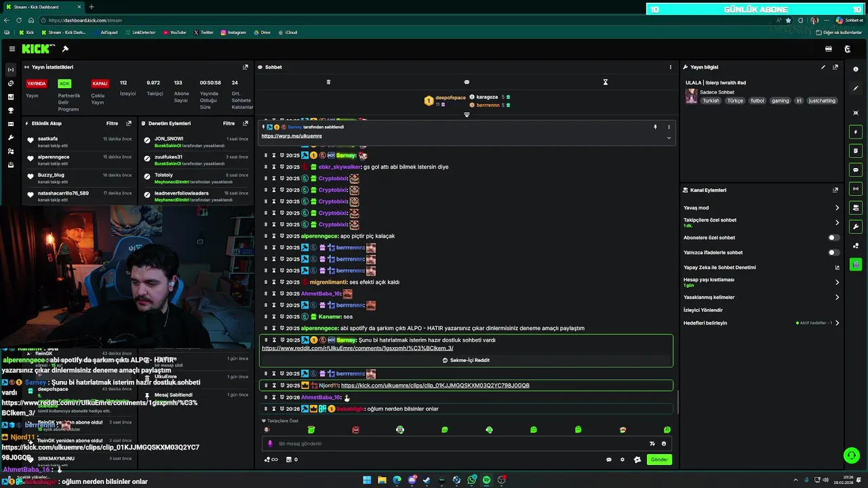Open the wrench settings icon in left sidebar
This screenshot has height=488, width=868.
11,138
